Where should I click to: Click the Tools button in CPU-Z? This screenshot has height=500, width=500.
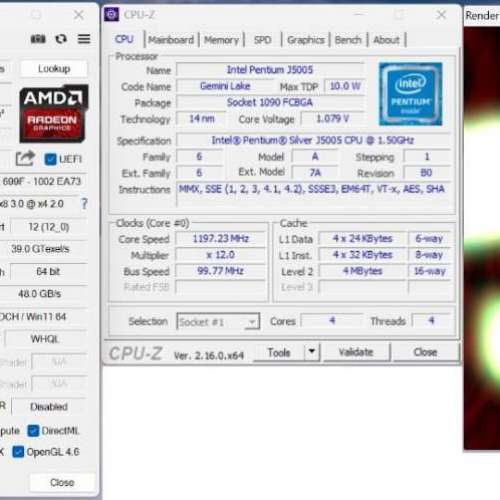(x=279, y=352)
